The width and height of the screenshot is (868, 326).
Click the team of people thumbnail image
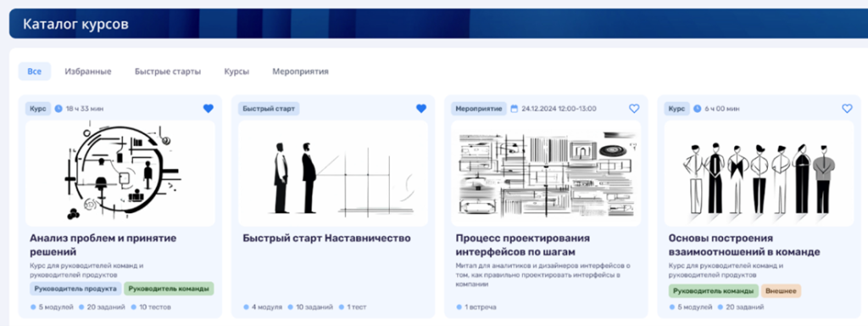tap(759, 173)
